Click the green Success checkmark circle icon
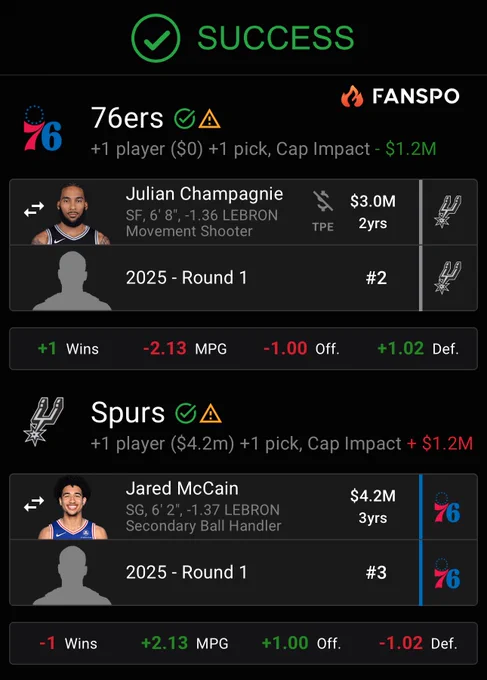487x680 pixels. [156, 38]
